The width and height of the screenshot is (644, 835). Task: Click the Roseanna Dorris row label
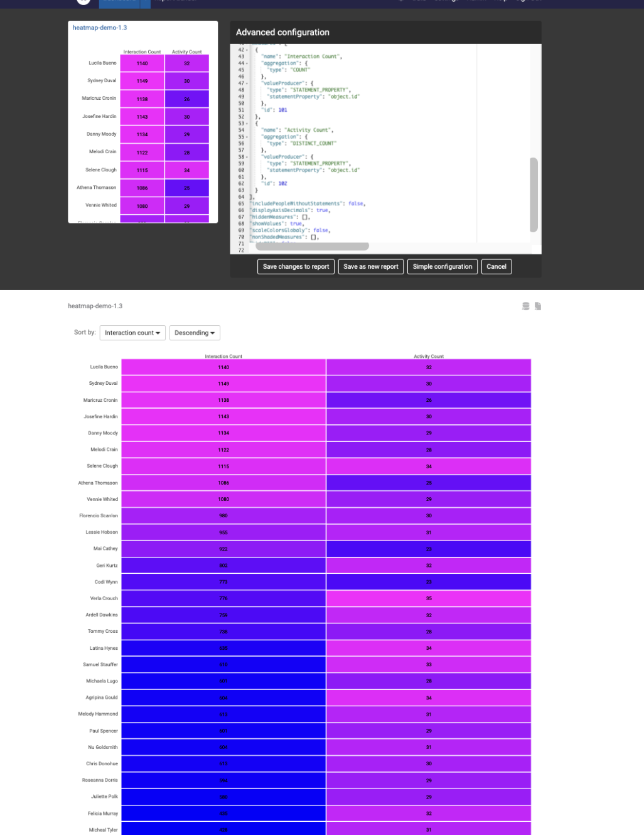tap(100, 780)
